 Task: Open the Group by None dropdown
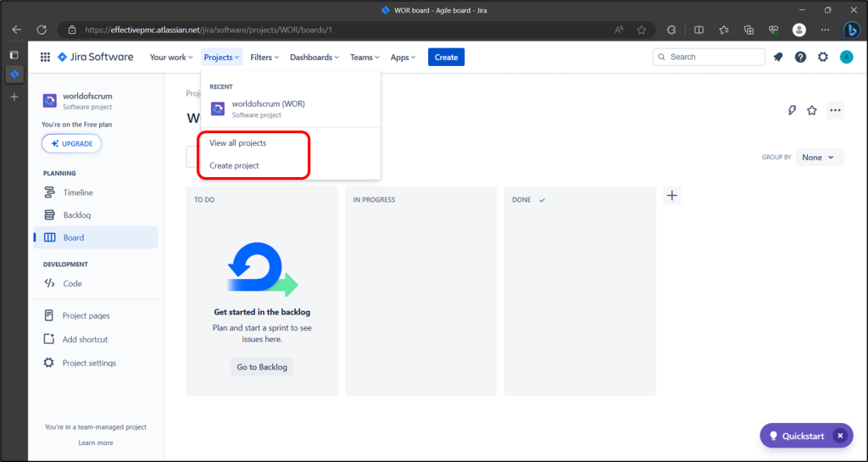point(820,157)
